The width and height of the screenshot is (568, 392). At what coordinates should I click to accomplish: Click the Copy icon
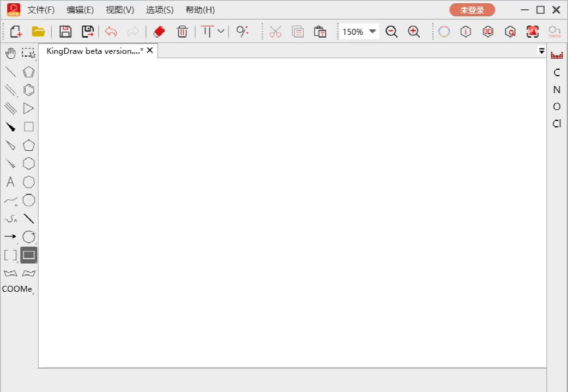298,32
